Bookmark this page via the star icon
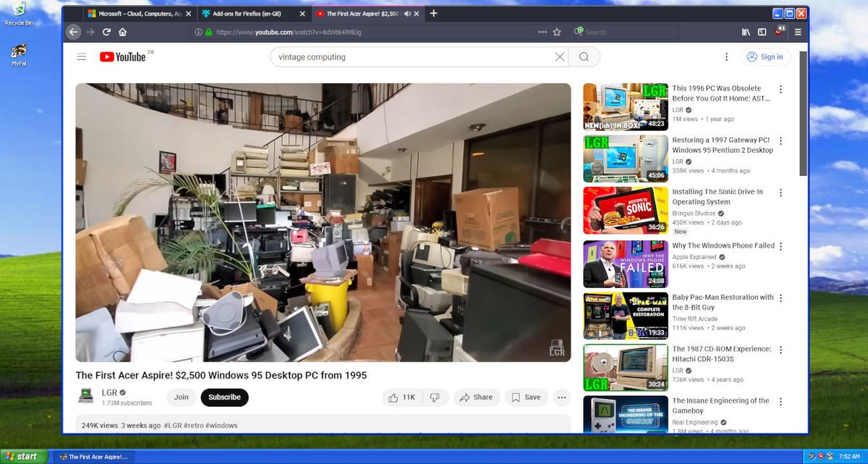Viewport: 868px width, 464px height. pos(557,32)
